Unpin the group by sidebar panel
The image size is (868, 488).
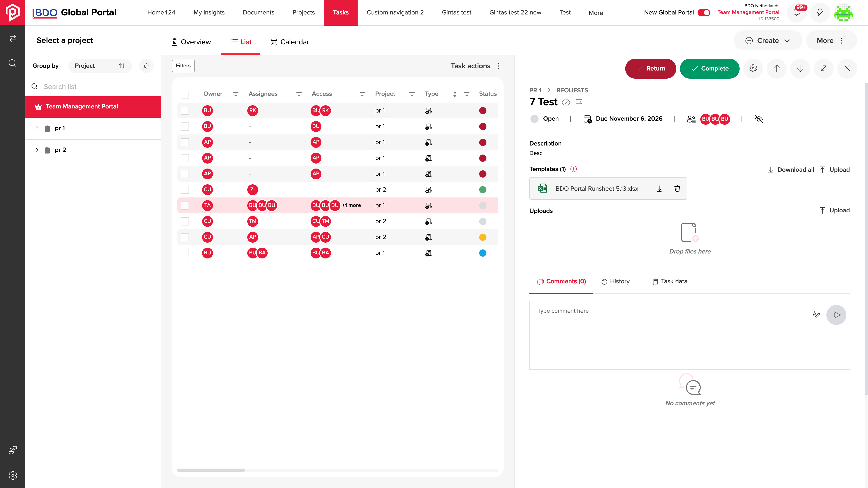pos(146,66)
